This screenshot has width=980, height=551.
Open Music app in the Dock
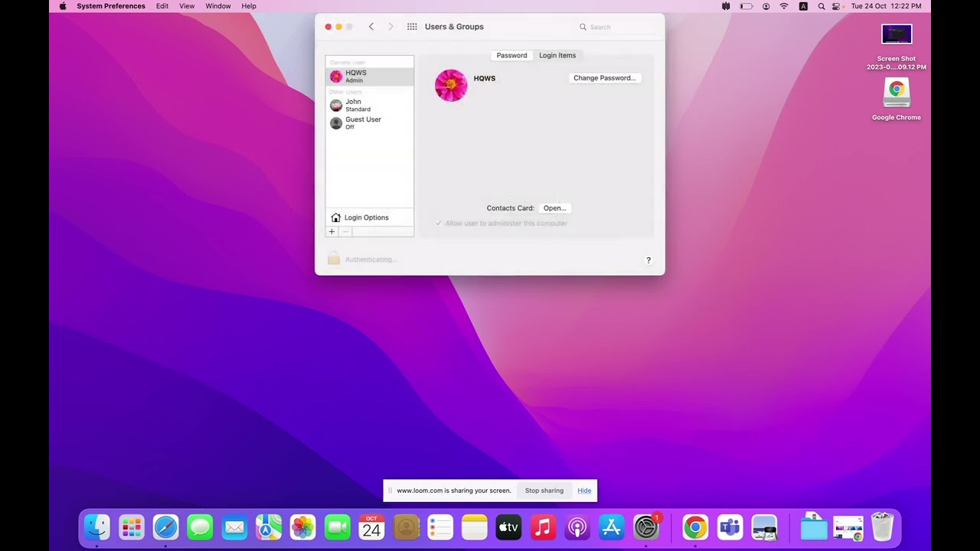click(543, 527)
